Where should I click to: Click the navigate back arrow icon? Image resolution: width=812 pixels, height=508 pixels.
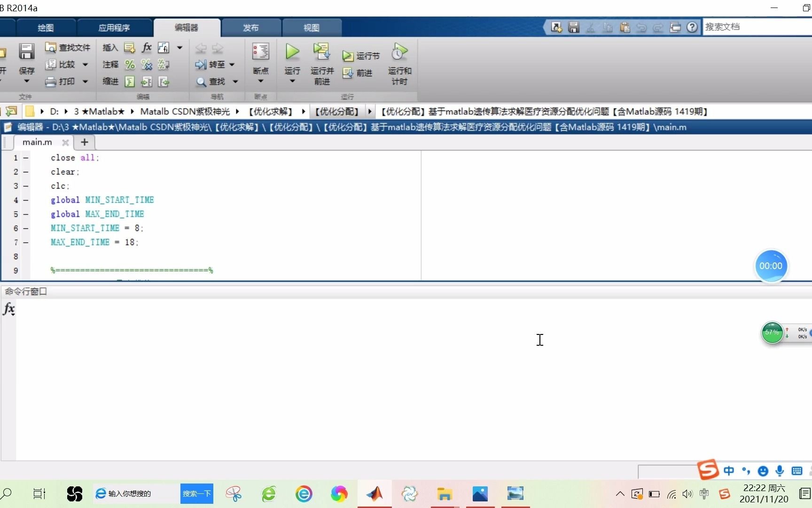click(201, 48)
